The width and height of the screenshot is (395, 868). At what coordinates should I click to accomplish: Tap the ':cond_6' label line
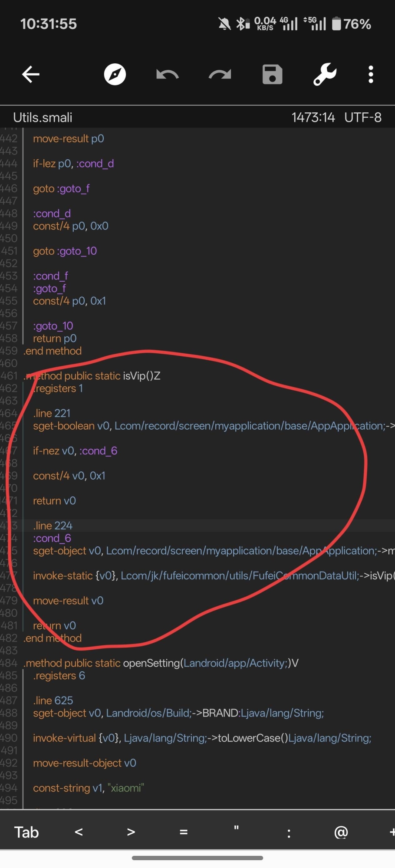(x=52, y=539)
